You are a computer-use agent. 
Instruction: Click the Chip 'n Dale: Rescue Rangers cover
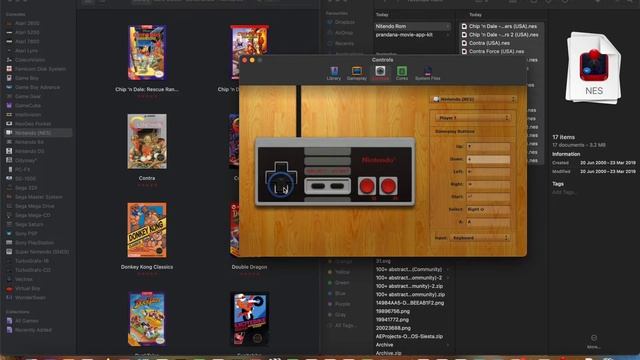(147, 52)
